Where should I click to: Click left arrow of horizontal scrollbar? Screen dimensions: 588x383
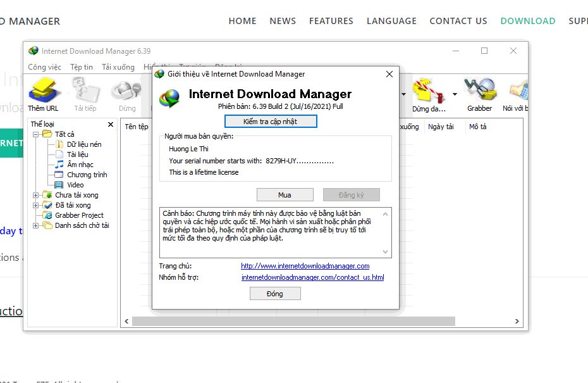pos(126,321)
